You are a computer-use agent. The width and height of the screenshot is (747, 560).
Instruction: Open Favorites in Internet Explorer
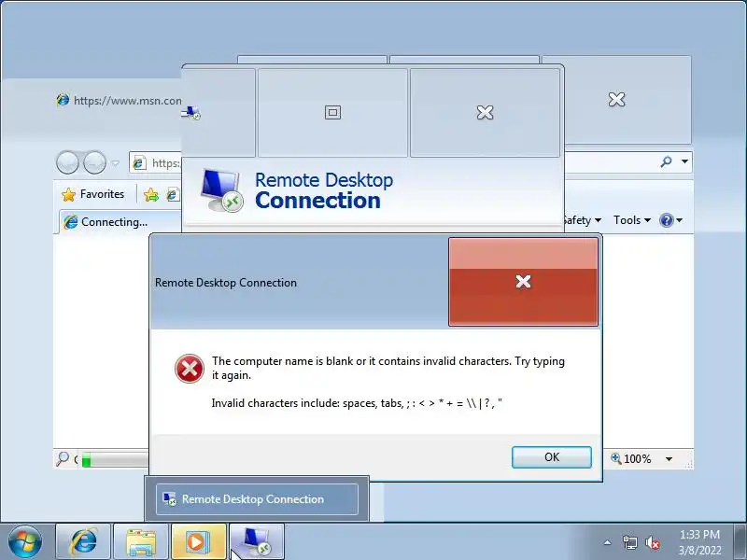(93, 194)
